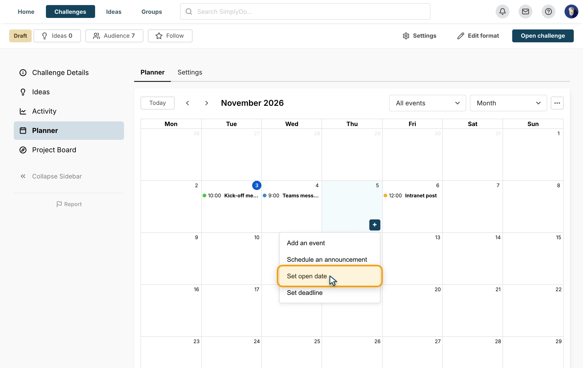Expand the Month view dropdown

pyautogui.click(x=508, y=103)
